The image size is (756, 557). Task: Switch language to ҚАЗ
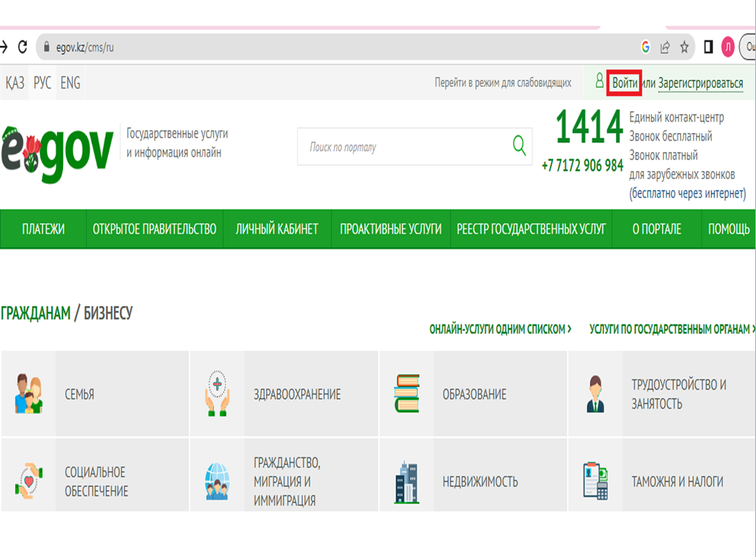(14, 83)
